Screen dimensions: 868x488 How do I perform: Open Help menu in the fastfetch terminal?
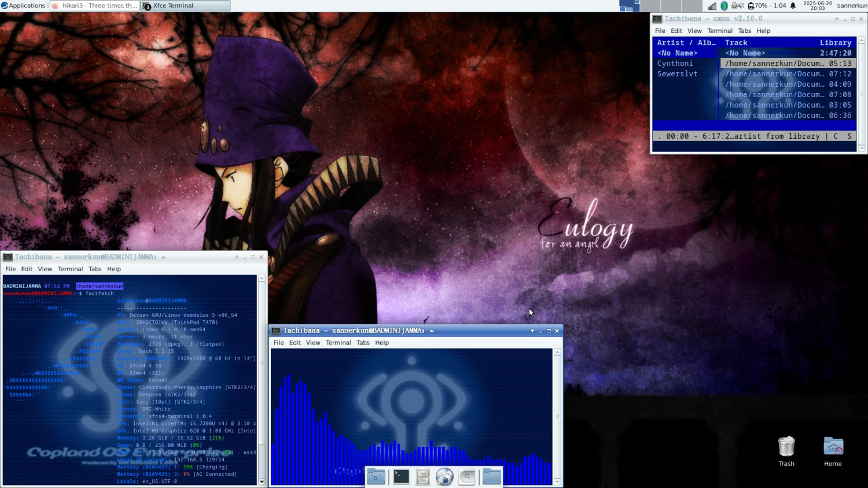coord(114,269)
